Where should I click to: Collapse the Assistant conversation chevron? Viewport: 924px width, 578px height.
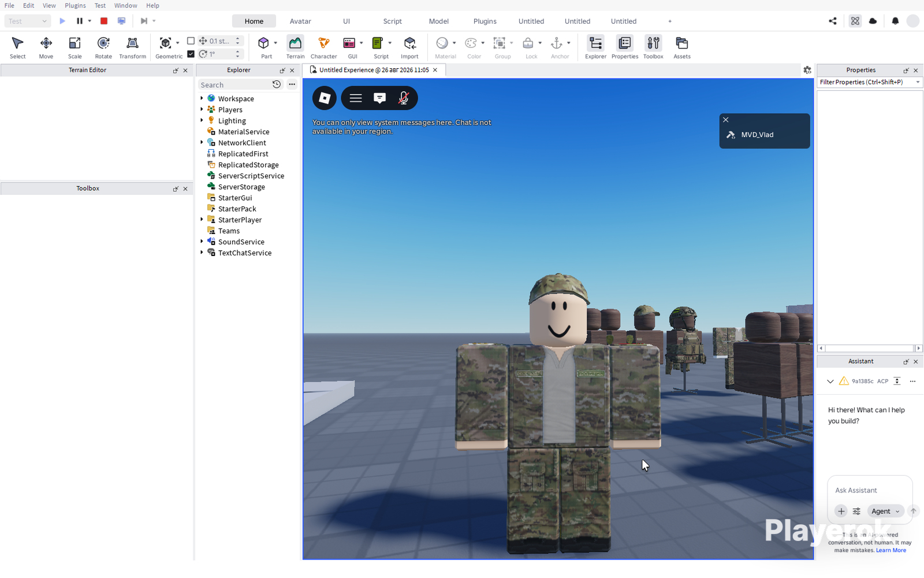pyautogui.click(x=830, y=381)
